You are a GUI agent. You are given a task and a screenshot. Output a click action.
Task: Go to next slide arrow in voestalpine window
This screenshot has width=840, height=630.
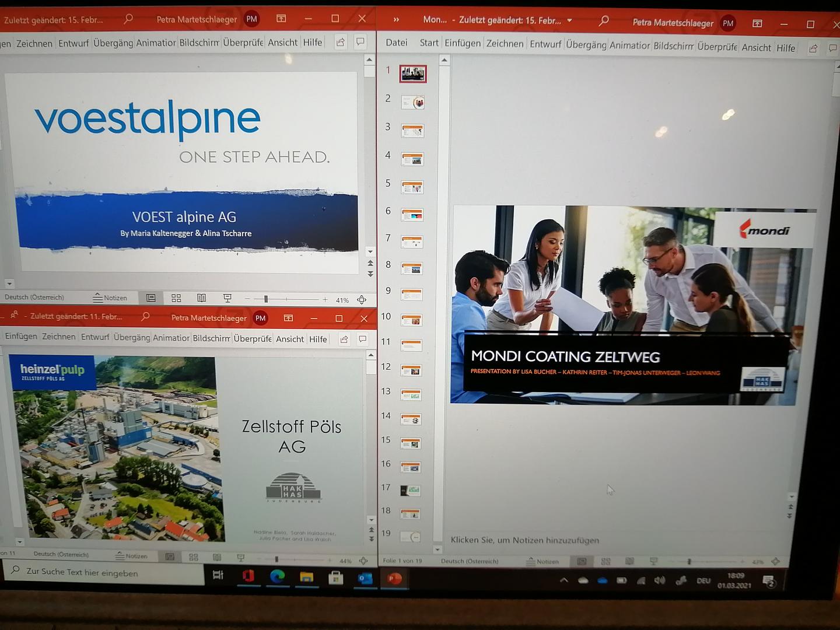pos(370,274)
